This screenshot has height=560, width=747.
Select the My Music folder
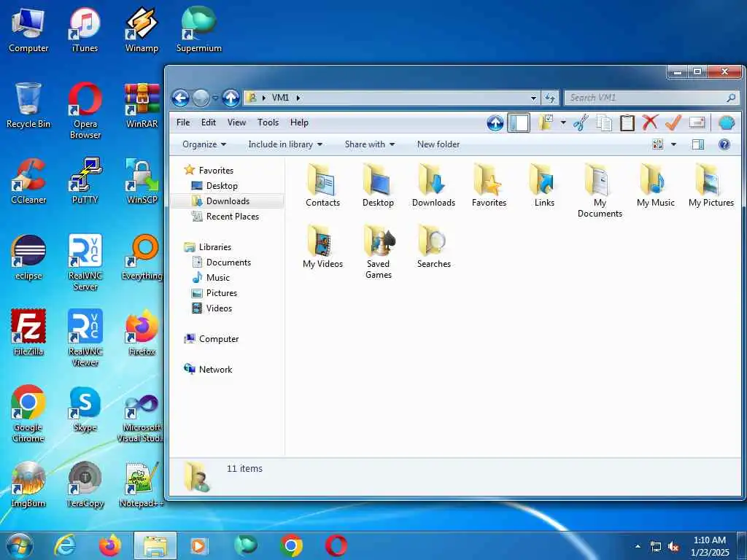pyautogui.click(x=656, y=186)
